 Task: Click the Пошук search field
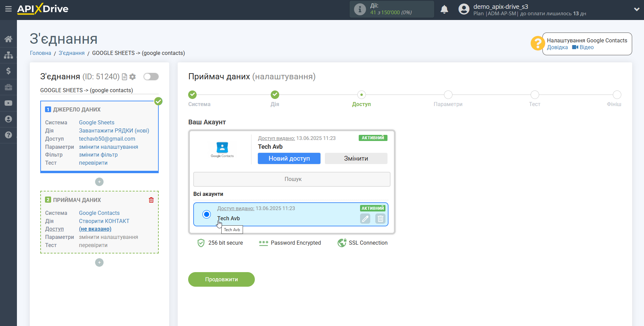click(292, 179)
